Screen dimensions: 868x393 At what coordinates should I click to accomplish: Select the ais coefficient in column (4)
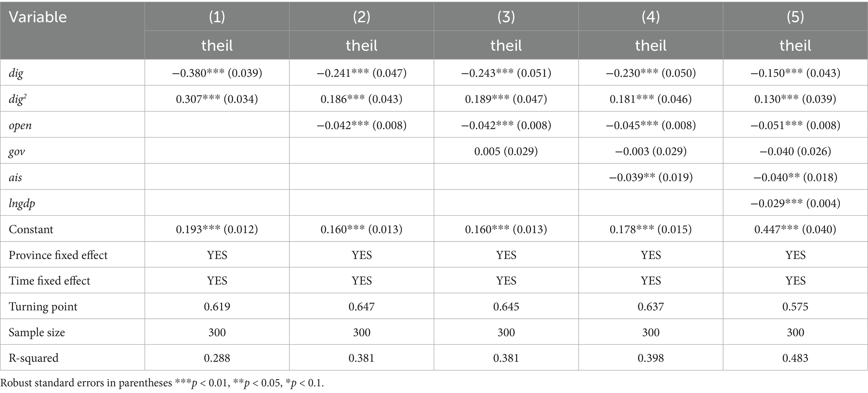coord(651,177)
